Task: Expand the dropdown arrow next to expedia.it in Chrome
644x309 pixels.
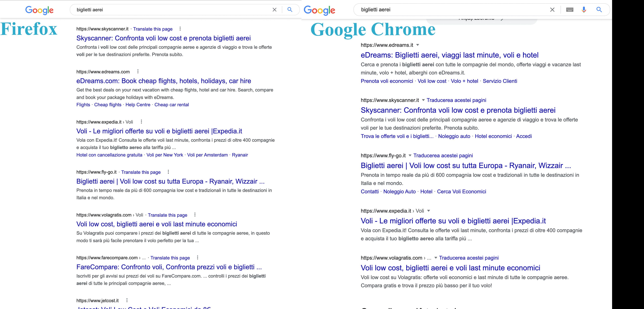Action: coord(428,211)
